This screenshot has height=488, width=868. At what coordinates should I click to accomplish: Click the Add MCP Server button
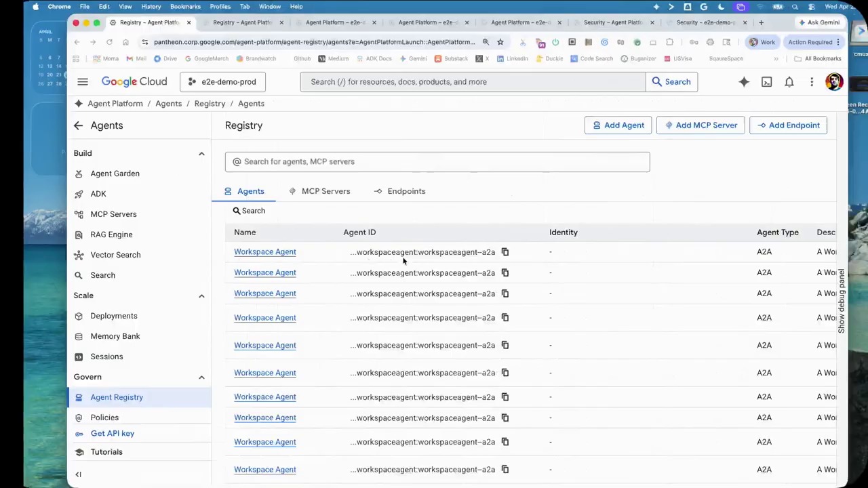(701, 125)
